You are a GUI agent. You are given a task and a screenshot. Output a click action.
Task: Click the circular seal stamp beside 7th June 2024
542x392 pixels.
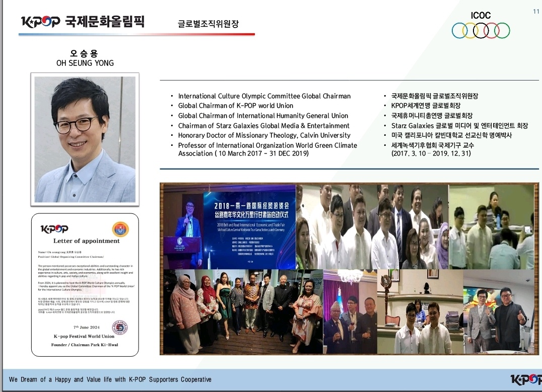(119, 328)
